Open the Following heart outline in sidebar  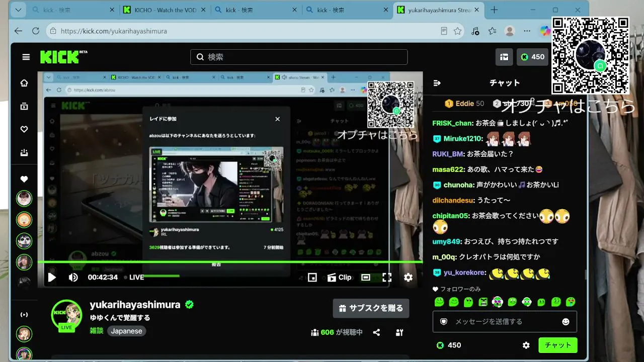point(24,129)
